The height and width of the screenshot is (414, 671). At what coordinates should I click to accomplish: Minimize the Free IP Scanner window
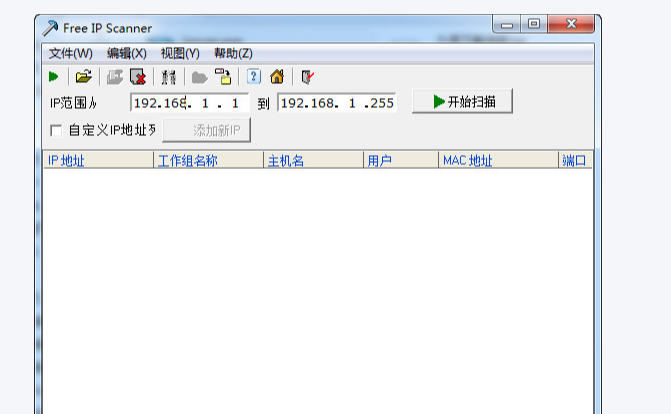(507, 24)
